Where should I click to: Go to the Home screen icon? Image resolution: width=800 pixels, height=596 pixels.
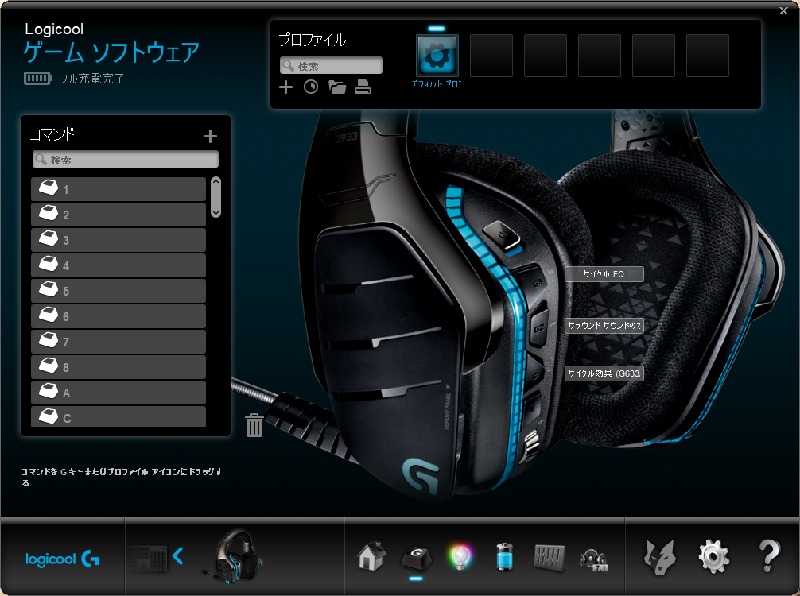371,556
